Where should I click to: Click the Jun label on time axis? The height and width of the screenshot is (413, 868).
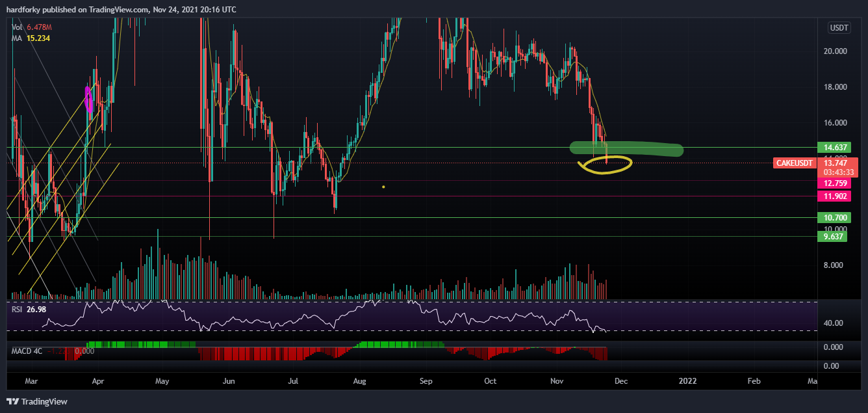coord(229,382)
